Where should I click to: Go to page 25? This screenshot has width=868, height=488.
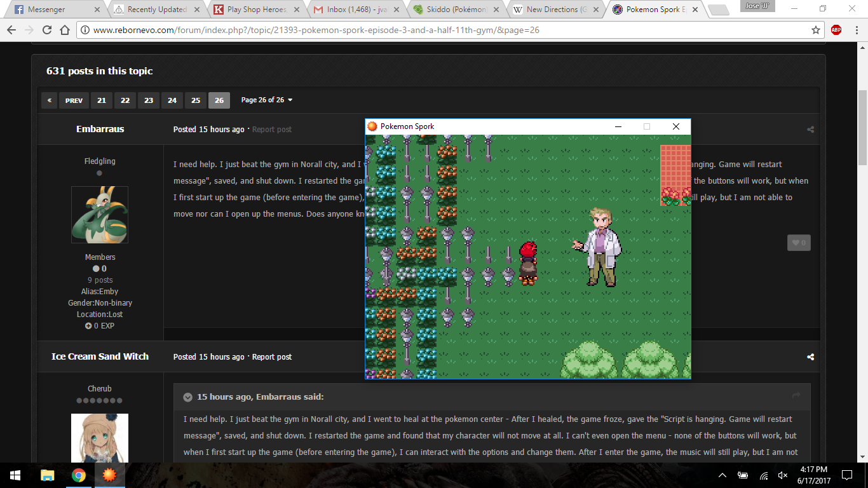[x=195, y=100]
